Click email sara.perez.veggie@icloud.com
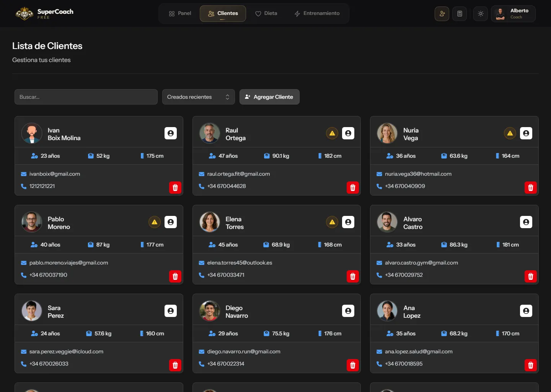551x392 pixels. pyautogui.click(x=66, y=351)
